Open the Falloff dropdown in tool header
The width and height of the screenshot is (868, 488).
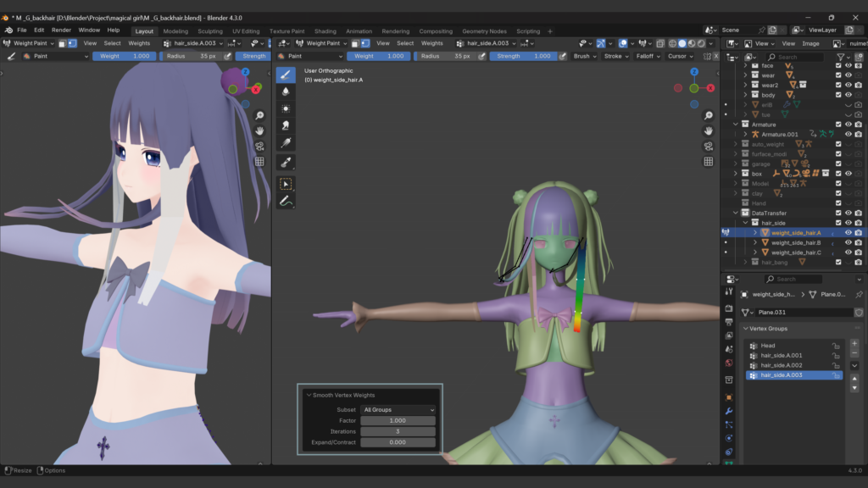click(645, 56)
